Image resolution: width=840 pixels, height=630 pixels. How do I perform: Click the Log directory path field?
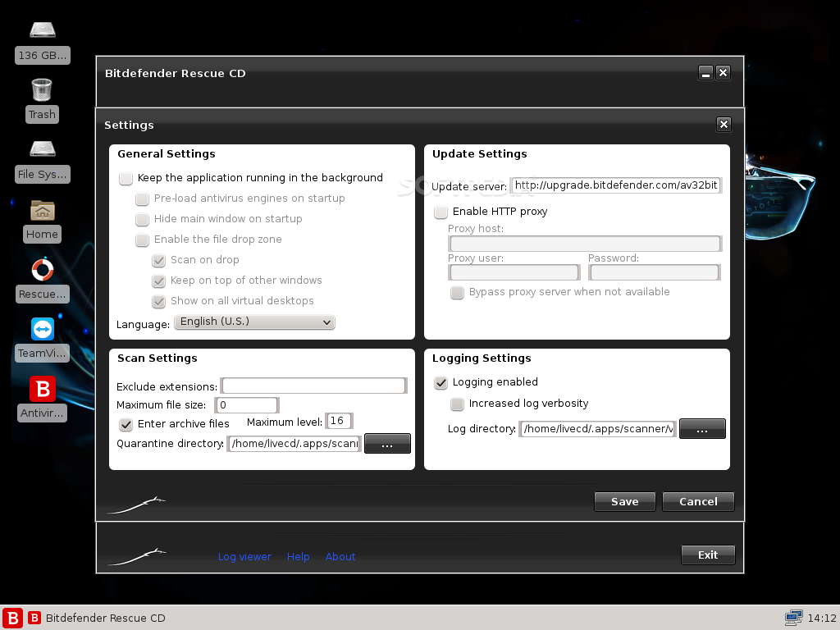click(597, 428)
